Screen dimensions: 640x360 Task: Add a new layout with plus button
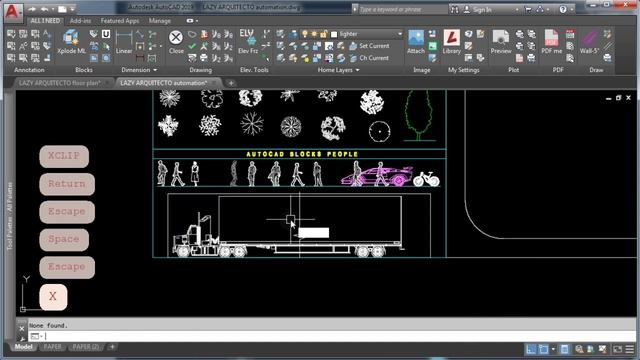click(x=112, y=347)
